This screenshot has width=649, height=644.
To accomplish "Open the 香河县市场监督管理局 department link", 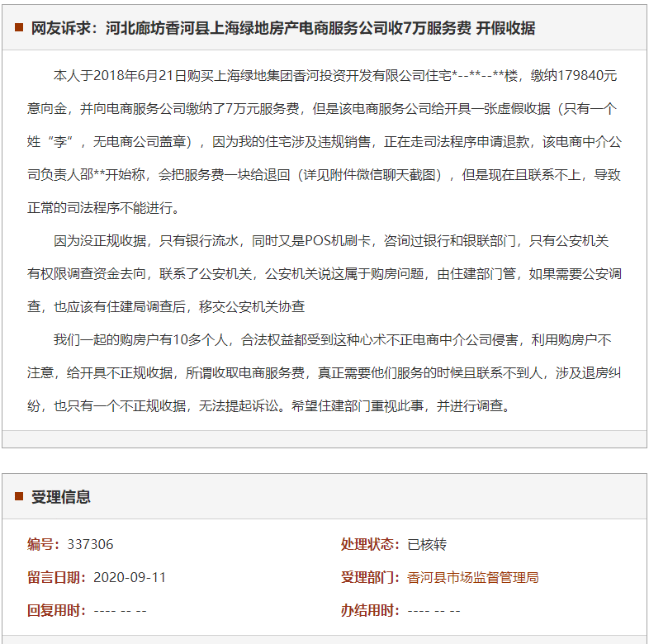I will (472, 577).
